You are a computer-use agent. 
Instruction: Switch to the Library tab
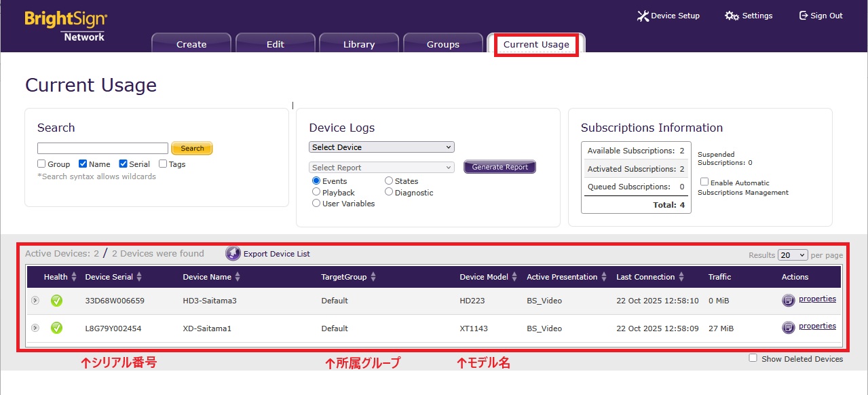tap(359, 44)
